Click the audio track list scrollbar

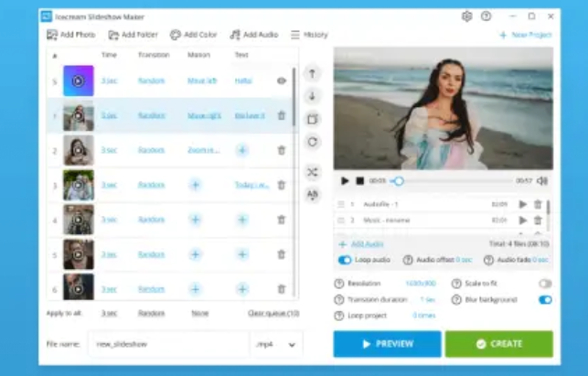(x=549, y=216)
